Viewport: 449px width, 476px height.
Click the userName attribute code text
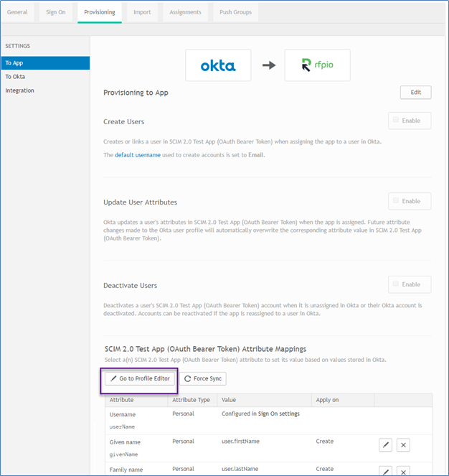coord(122,427)
